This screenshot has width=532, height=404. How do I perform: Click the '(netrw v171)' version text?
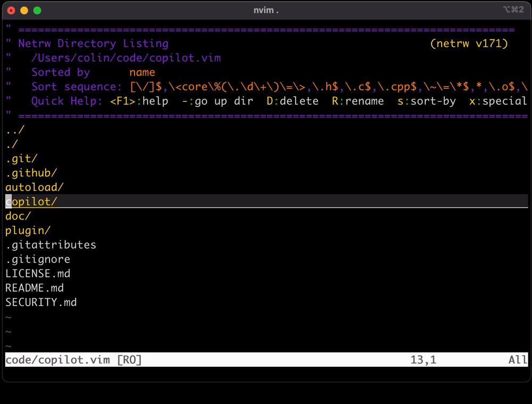469,44
